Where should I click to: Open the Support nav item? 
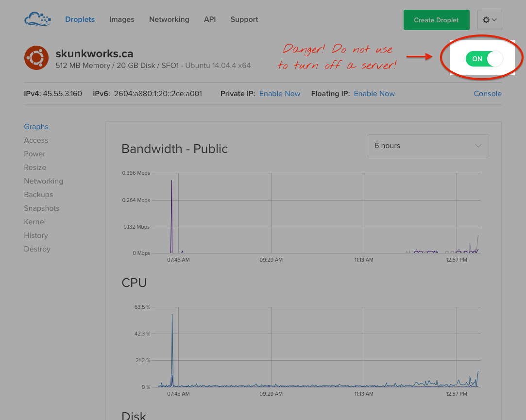pyautogui.click(x=244, y=19)
